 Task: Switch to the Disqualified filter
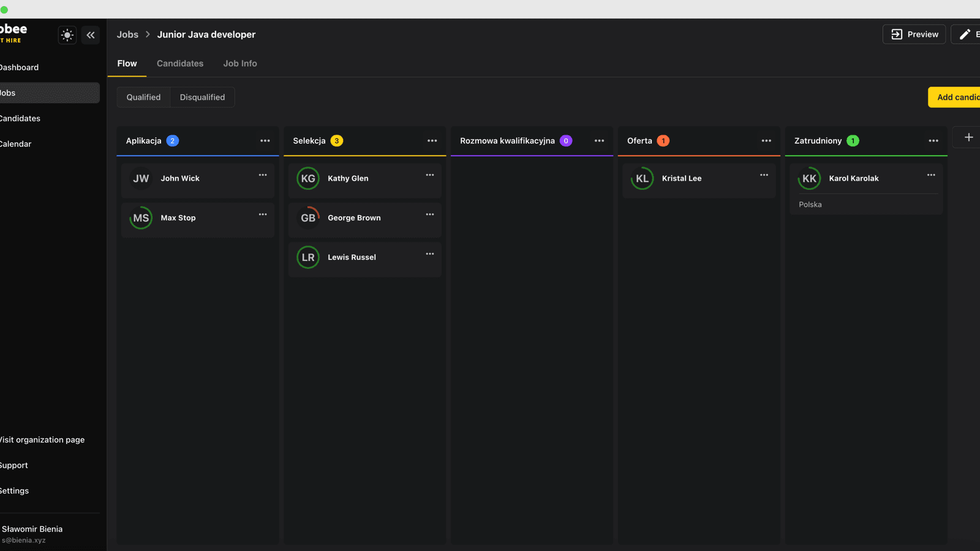(x=202, y=97)
